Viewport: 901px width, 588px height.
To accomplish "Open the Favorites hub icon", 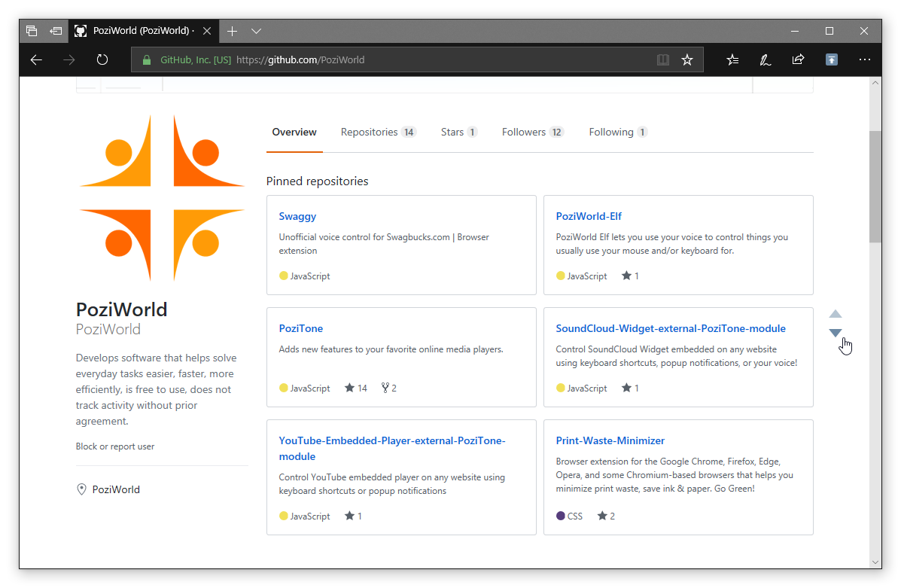I will [x=732, y=59].
